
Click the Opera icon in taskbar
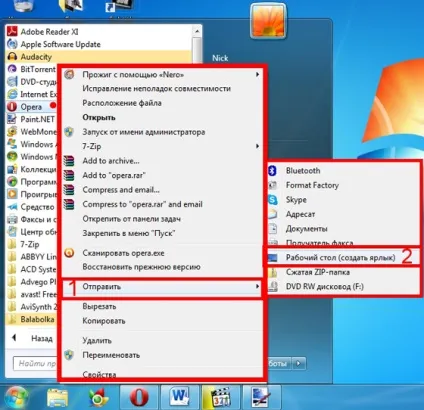(x=139, y=397)
